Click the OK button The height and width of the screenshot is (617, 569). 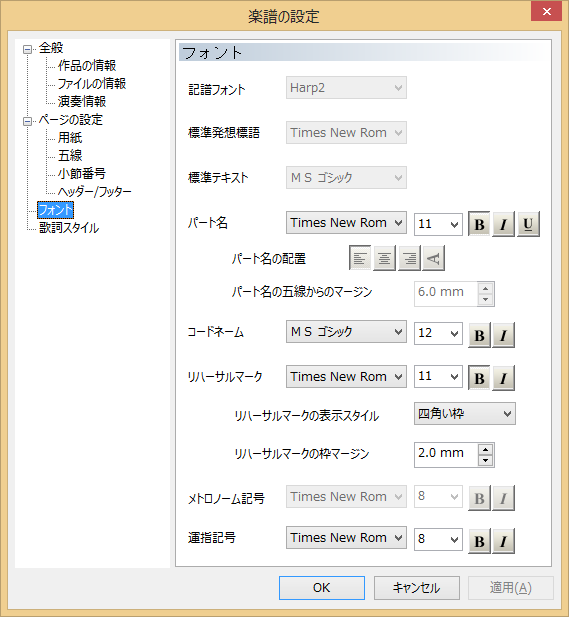[x=322, y=588]
